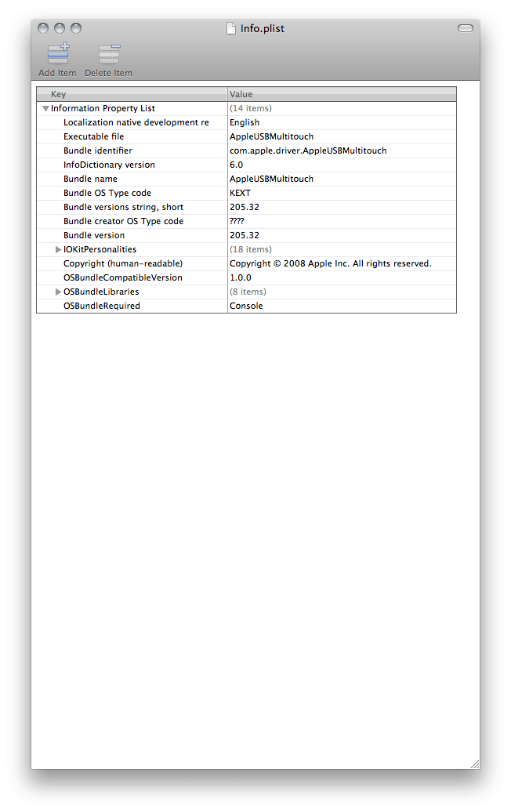Viewport: 511px width, 812px height.
Task: Click the 1.0.0 value cell
Action: 342,277
